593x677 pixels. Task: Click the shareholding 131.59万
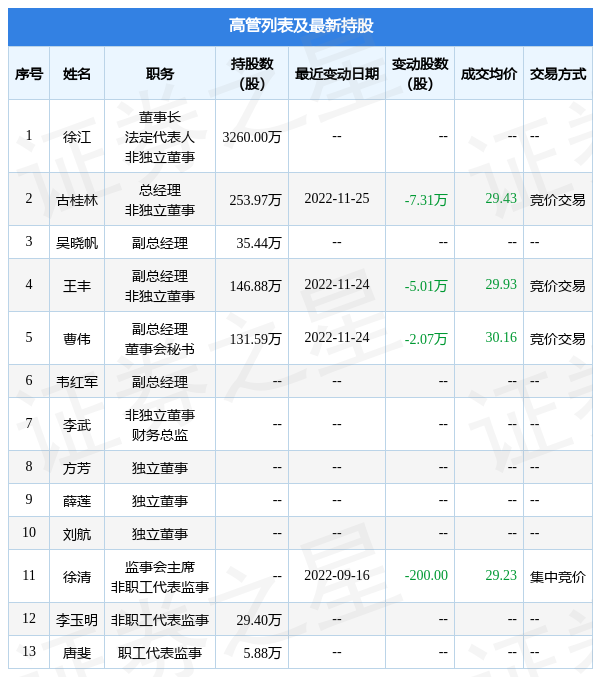(255, 339)
